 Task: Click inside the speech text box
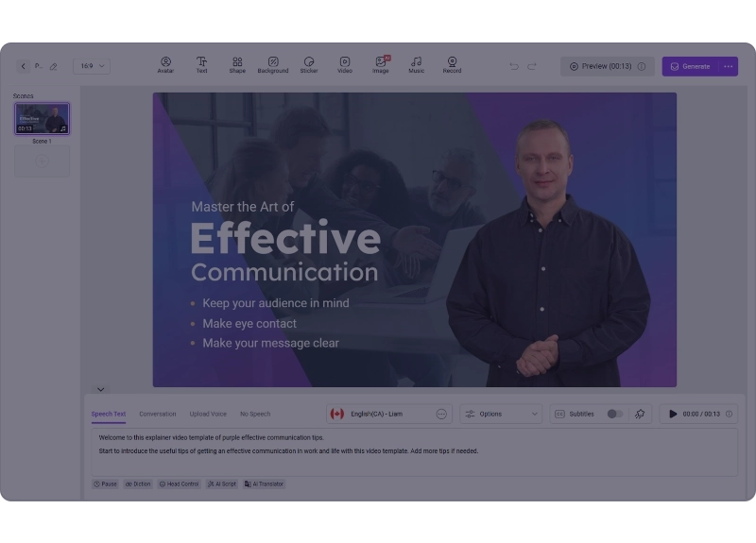[414, 452]
